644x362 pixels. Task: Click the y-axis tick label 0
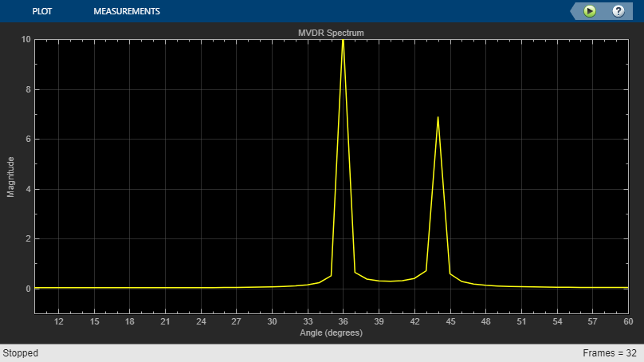click(28, 289)
